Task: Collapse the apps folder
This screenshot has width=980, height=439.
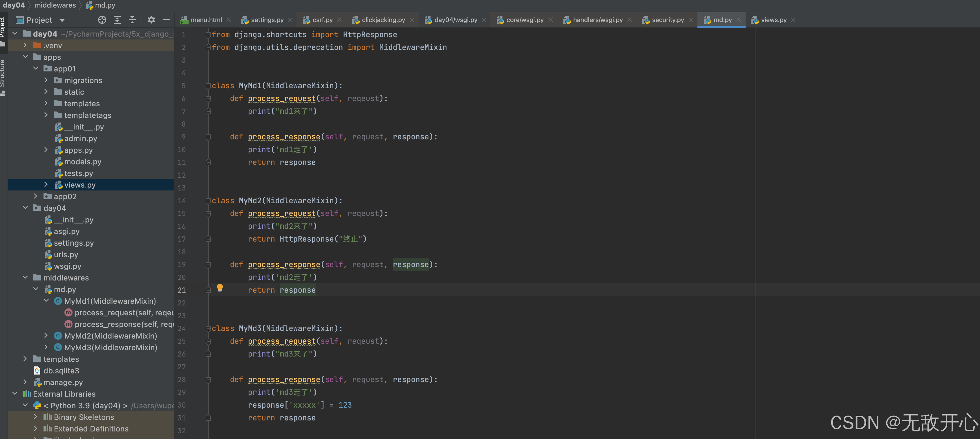Action: 25,57
